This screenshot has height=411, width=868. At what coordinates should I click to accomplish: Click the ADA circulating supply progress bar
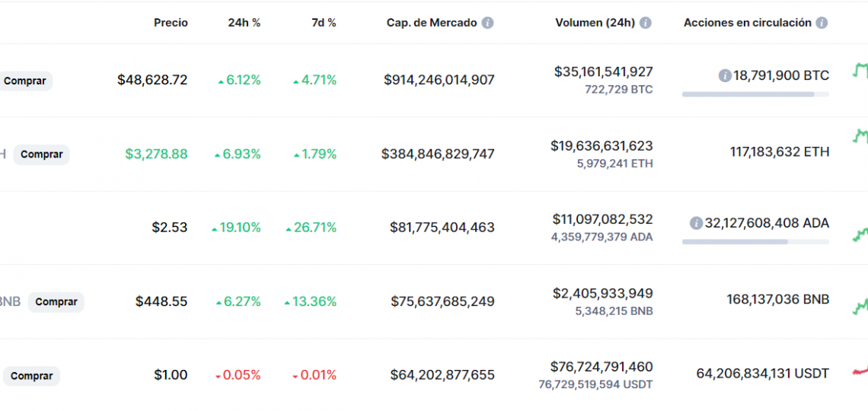tap(755, 242)
